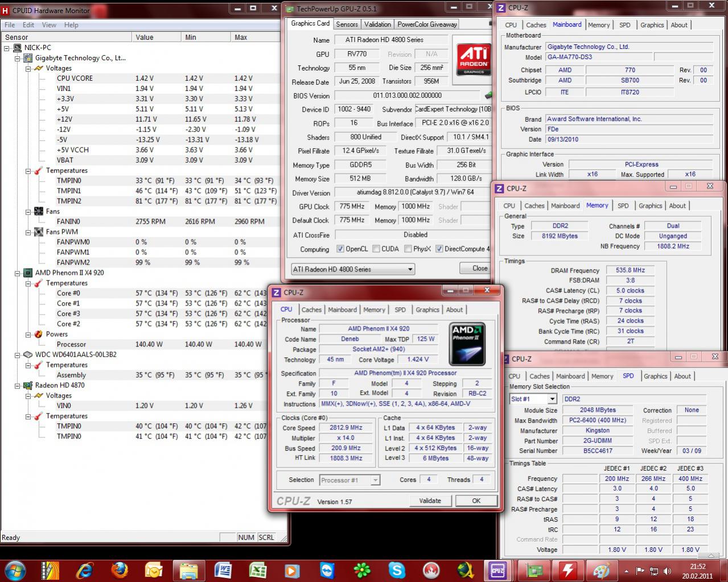This screenshot has height=582, width=728.
Task: Collapse the Voltages node under Gigabyte
Action: 28,68
